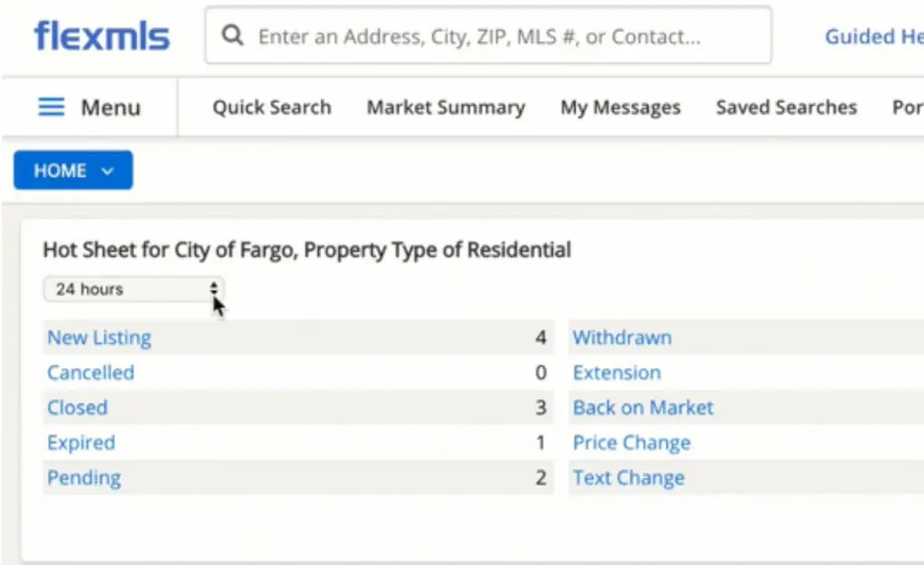Viewport: 924px width, 565px height.
Task: Click the search magnifying glass icon
Action: pyautogui.click(x=233, y=36)
